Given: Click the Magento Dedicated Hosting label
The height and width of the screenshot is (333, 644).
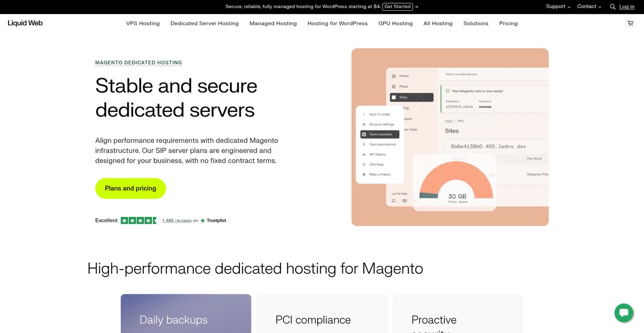Looking at the screenshot, I should pos(138,63).
